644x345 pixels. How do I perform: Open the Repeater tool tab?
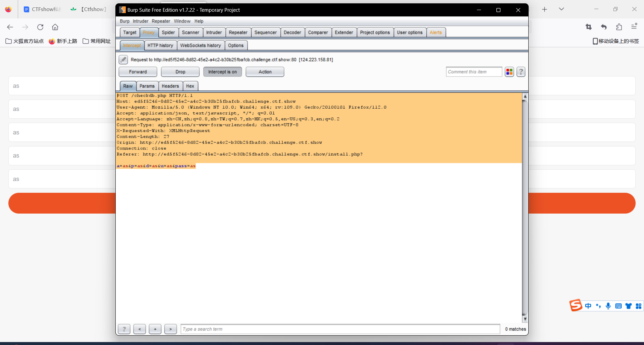coord(238,33)
